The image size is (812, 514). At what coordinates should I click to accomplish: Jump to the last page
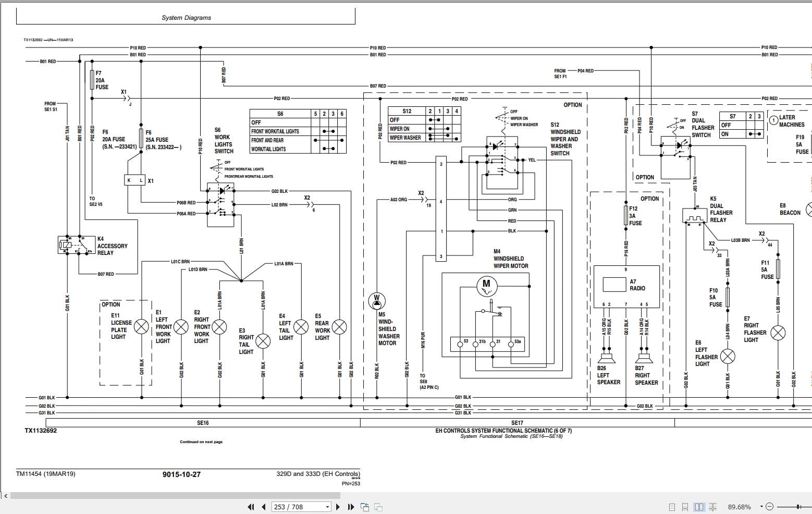[351, 507]
